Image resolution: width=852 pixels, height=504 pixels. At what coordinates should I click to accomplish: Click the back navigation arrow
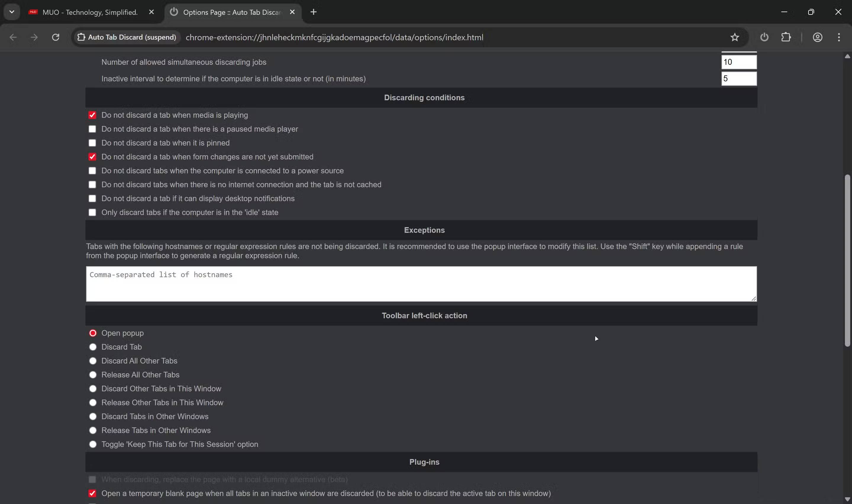[13, 37]
